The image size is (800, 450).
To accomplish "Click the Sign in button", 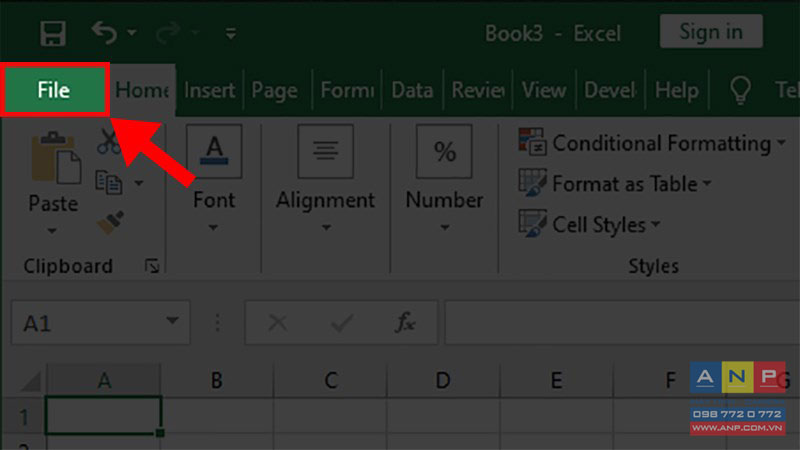I will point(711,32).
